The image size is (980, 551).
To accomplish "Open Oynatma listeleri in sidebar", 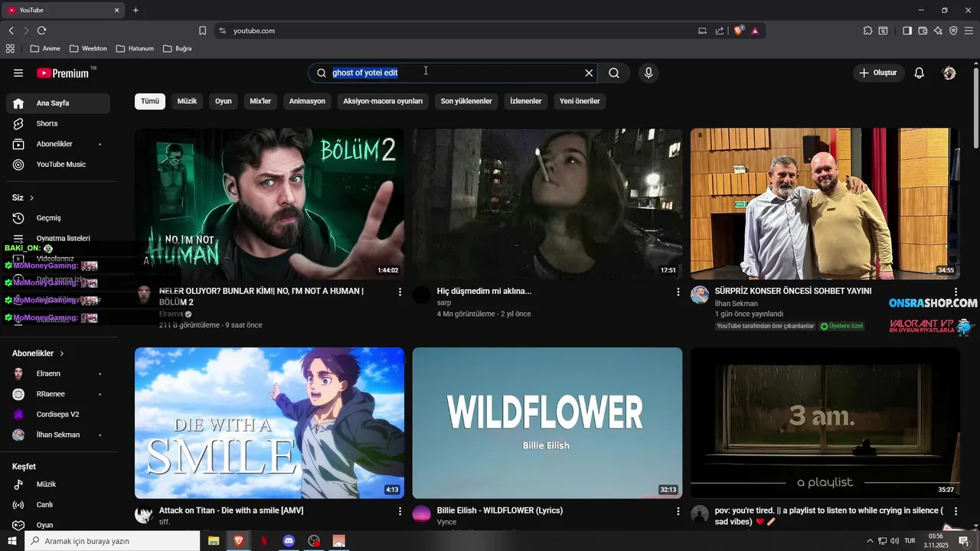I will tap(58, 238).
